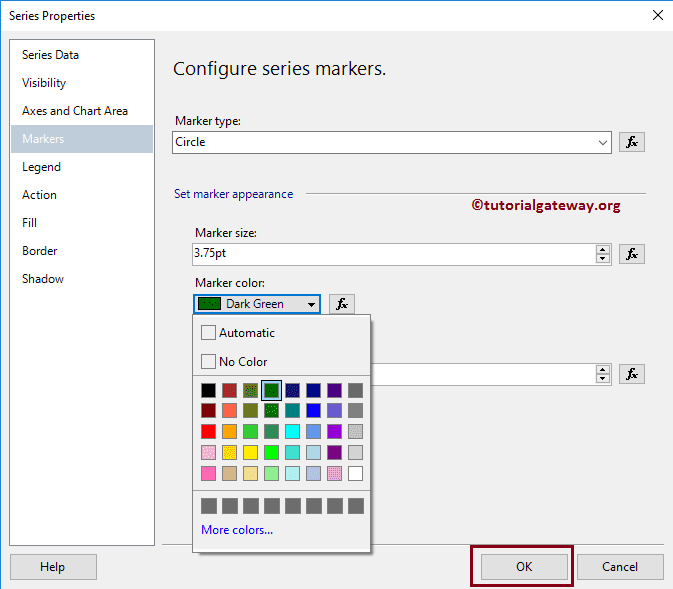Select the last custom color slot
The width and height of the screenshot is (673, 589).
356,506
